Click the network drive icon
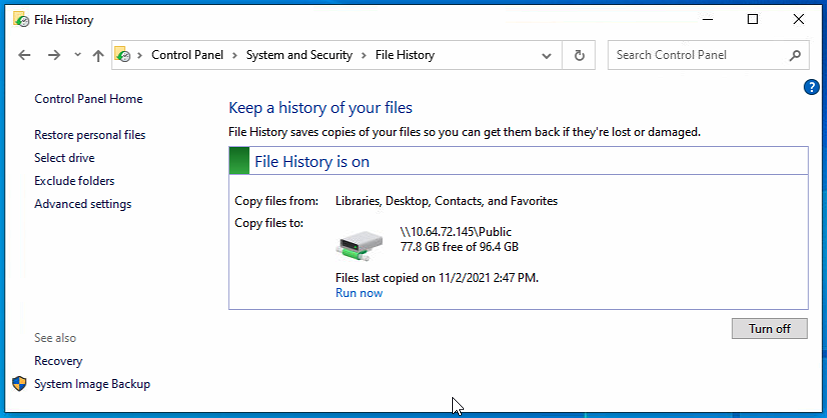This screenshot has width=827, height=418. point(361,240)
